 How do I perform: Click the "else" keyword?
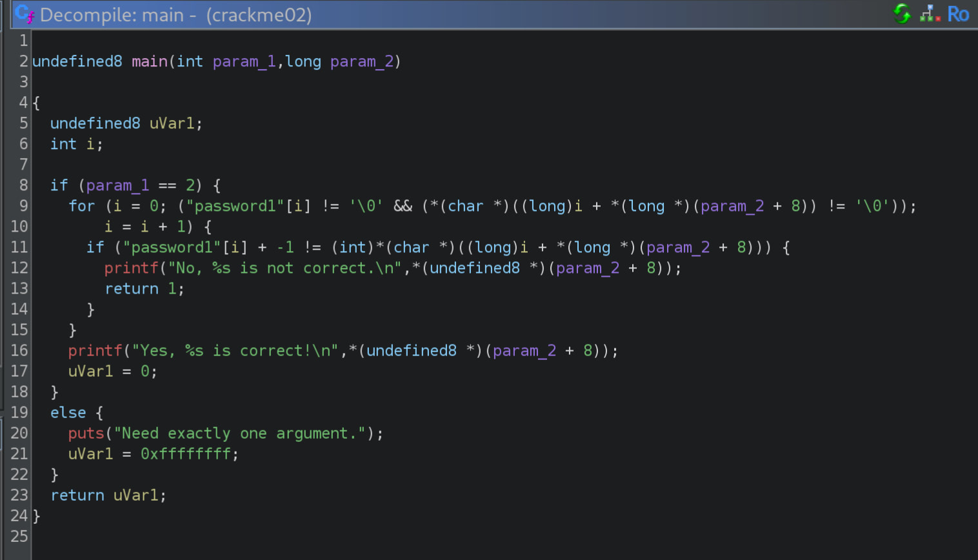click(x=68, y=413)
